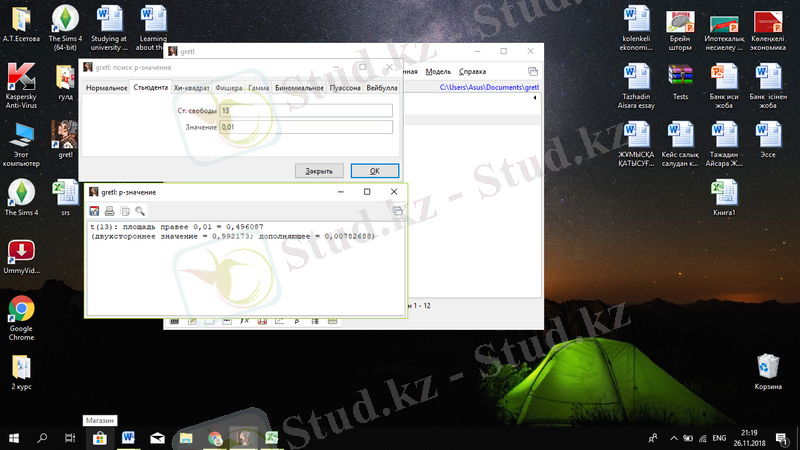Viewport: 800px width, 450px height.
Task: Switch to Пуассона distribution tab
Action: pyautogui.click(x=345, y=88)
